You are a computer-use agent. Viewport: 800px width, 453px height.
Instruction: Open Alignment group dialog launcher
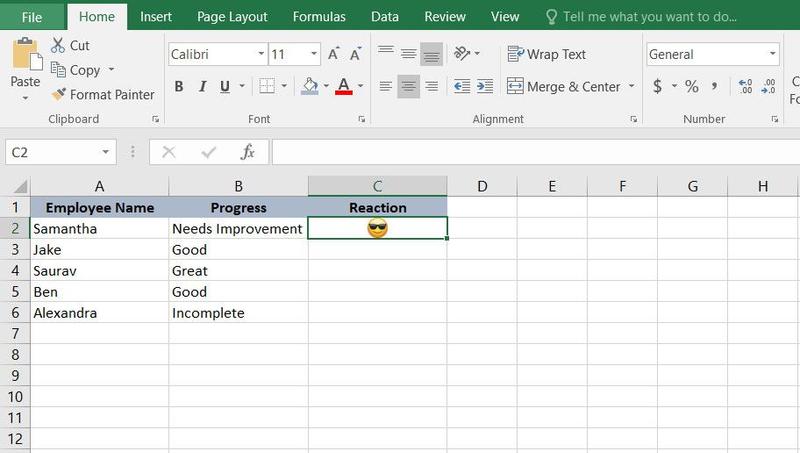click(x=634, y=119)
